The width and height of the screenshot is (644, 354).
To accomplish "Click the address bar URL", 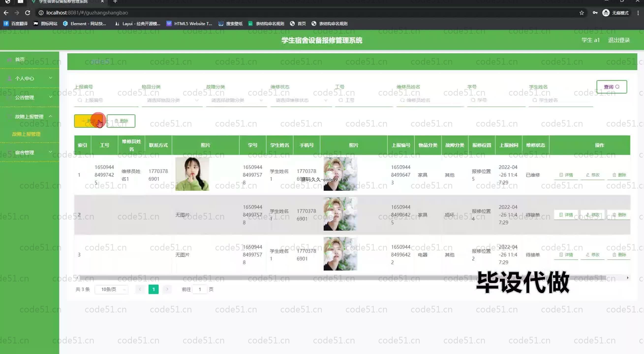I will pos(87,13).
